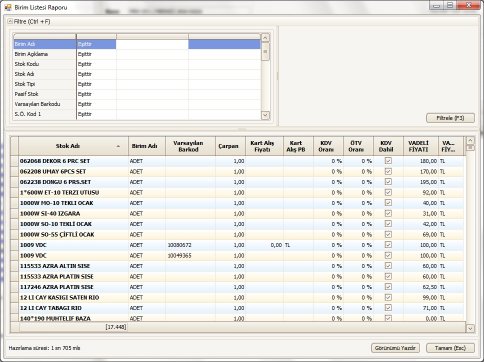Screen dimensions: 484x362
Task: Click results grid scroll up arrow
Action: 470,140
